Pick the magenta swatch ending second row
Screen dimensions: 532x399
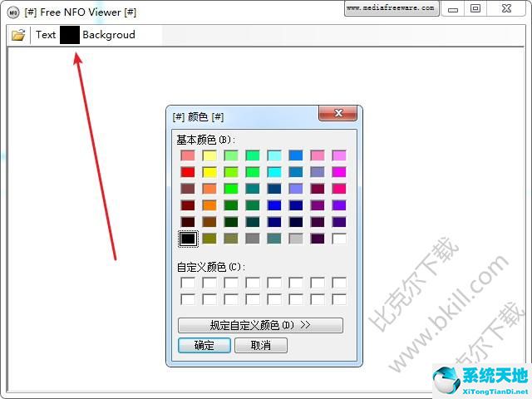[x=339, y=172]
